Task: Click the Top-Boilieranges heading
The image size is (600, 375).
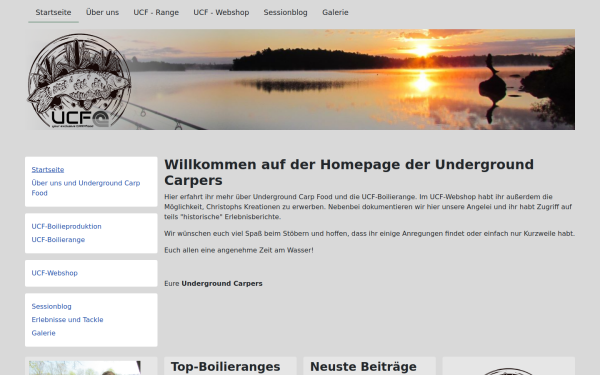Action: [225, 367]
